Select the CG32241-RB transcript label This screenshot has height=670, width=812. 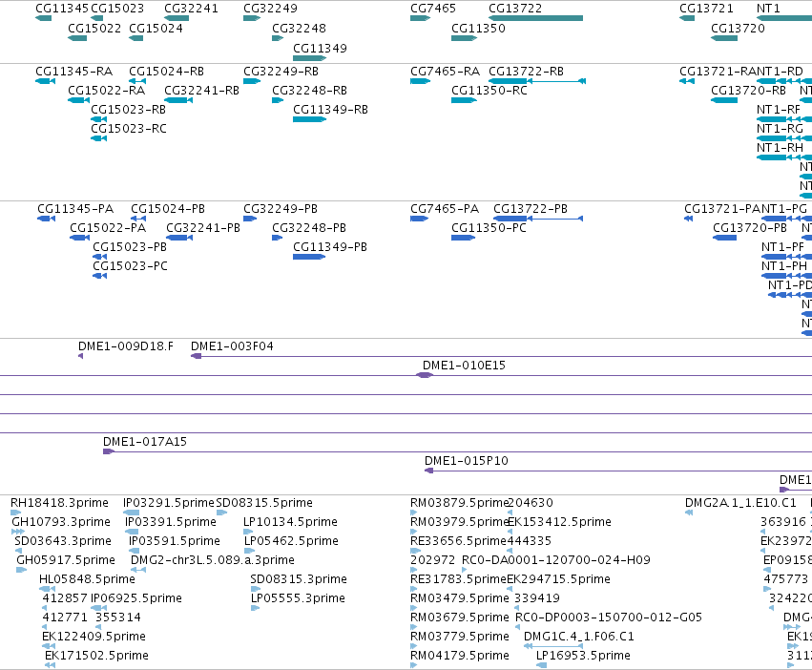coord(202,91)
